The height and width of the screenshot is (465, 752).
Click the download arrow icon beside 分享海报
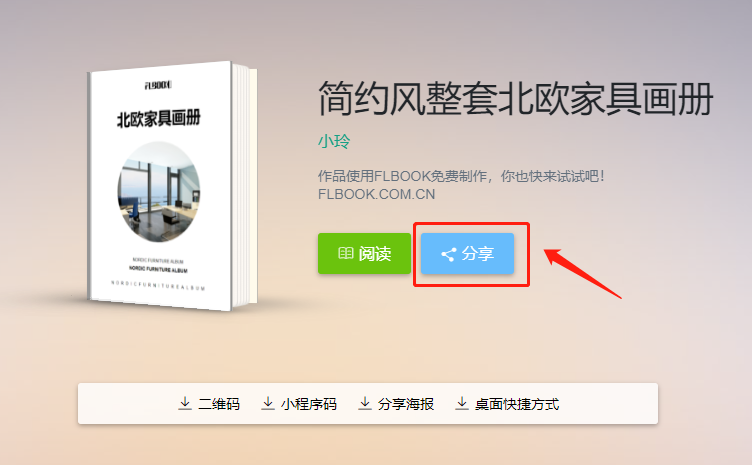click(365, 404)
